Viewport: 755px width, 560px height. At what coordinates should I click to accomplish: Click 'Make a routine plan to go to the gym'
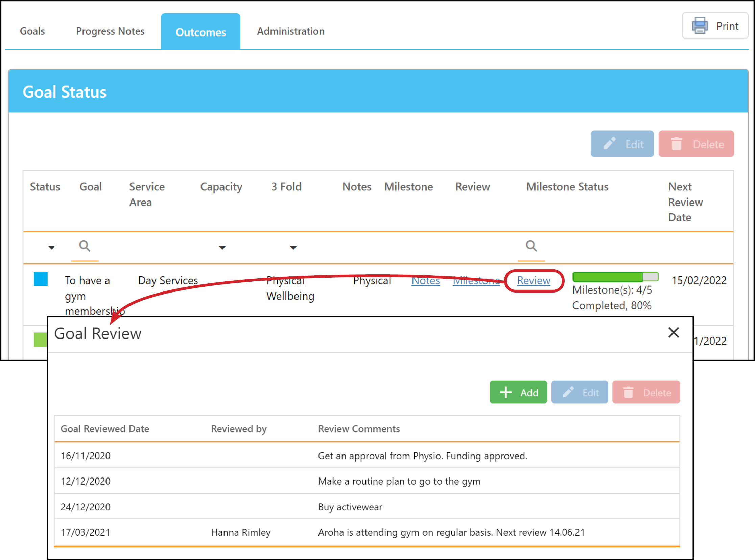[399, 481]
